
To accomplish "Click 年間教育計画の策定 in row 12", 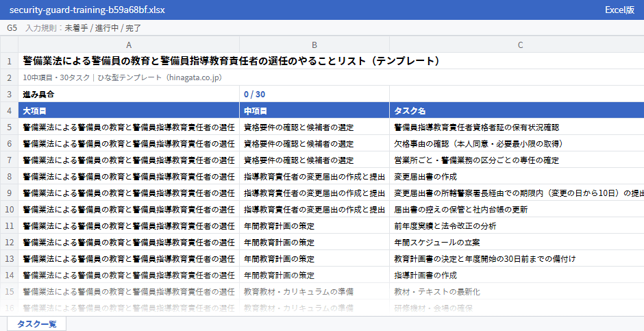I will pos(314,242).
